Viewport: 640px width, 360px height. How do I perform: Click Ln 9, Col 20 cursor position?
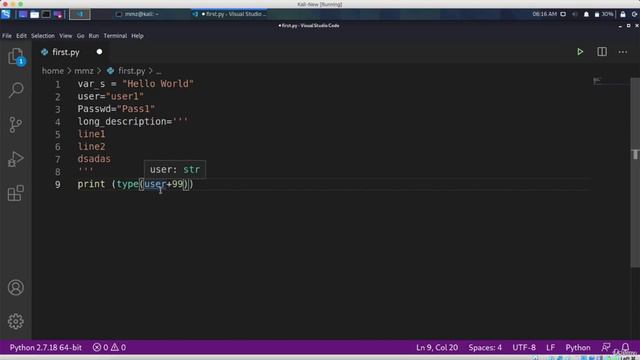[437, 347]
